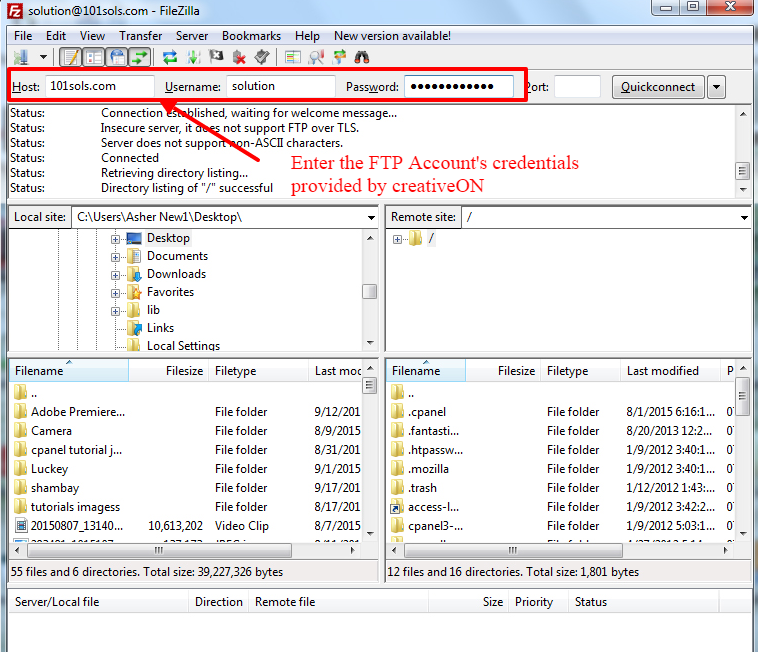The image size is (758, 652).
Task: Toggle directory comparison icon
Action: (x=316, y=58)
